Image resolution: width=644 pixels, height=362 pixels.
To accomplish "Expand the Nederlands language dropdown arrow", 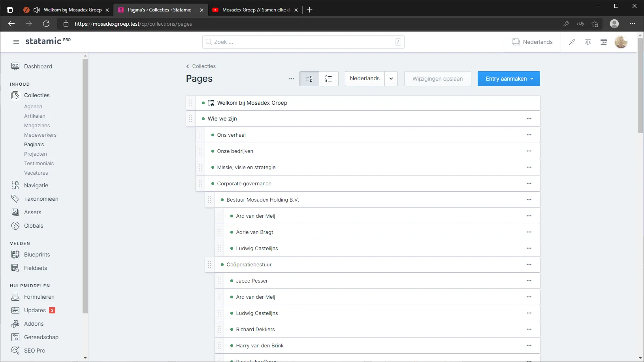I will [391, 79].
